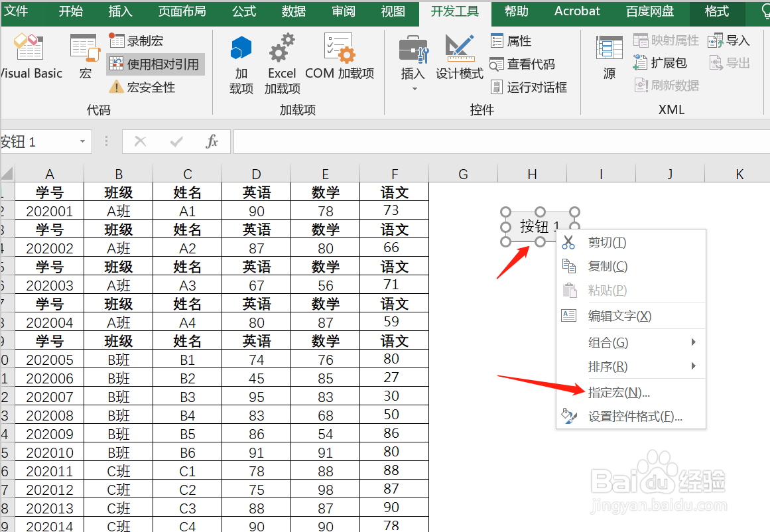The image size is (770, 532).
Task: Click the formula bar cancel X icon
Action: tap(141, 142)
